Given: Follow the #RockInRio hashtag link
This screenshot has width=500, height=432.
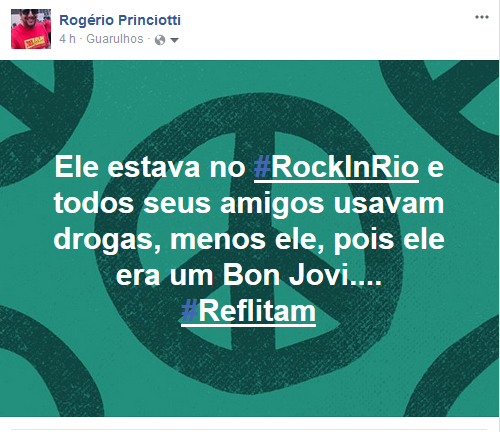Looking at the screenshot, I should click(x=336, y=167).
